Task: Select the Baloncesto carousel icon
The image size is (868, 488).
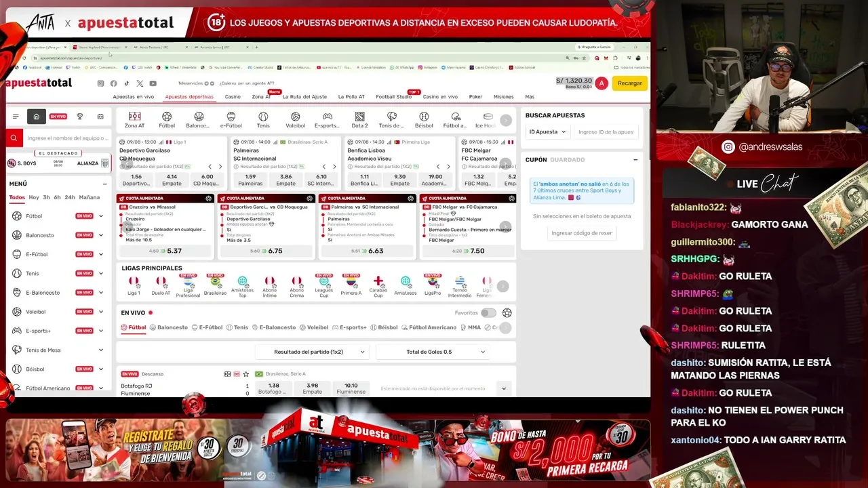Action: (199, 120)
